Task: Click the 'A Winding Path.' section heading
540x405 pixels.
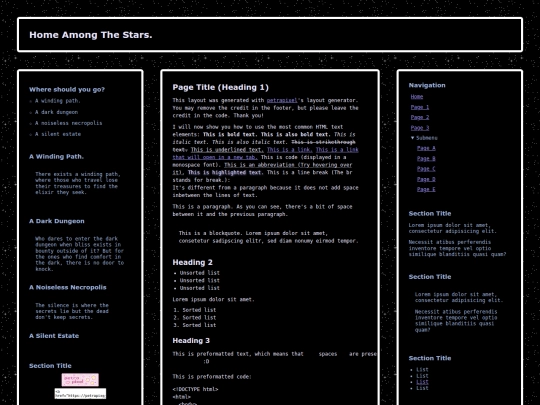Action: pos(56,157)
